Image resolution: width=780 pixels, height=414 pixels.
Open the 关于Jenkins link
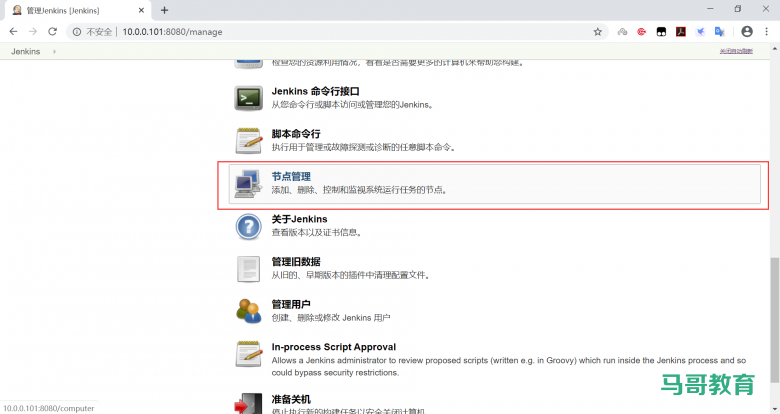pyautogui.click(x=299, y=219)
